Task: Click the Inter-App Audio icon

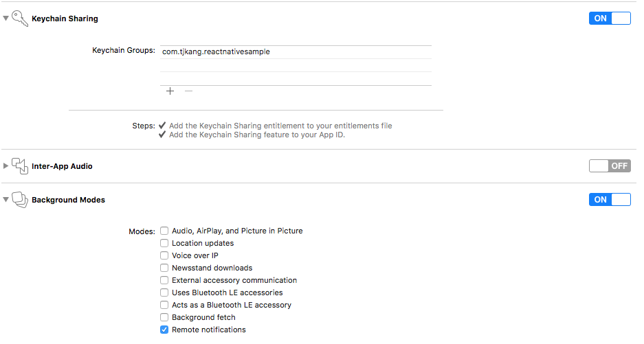Action: 20,165
